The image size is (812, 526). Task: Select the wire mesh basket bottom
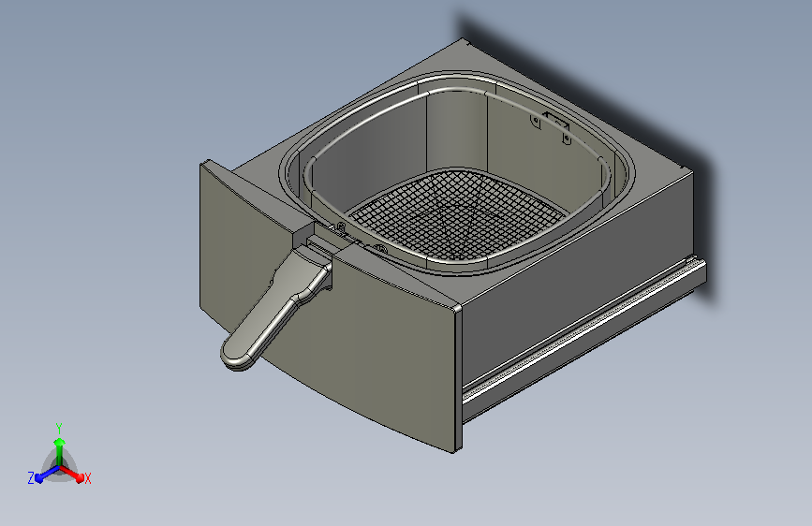457,214
